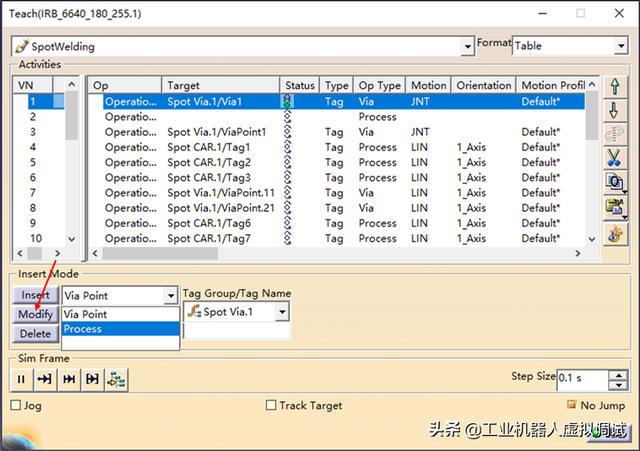The width and height of the screenshot is (640, 451).
Task: Click the Step Size 0.1 s field
Action: pos(582,379)
